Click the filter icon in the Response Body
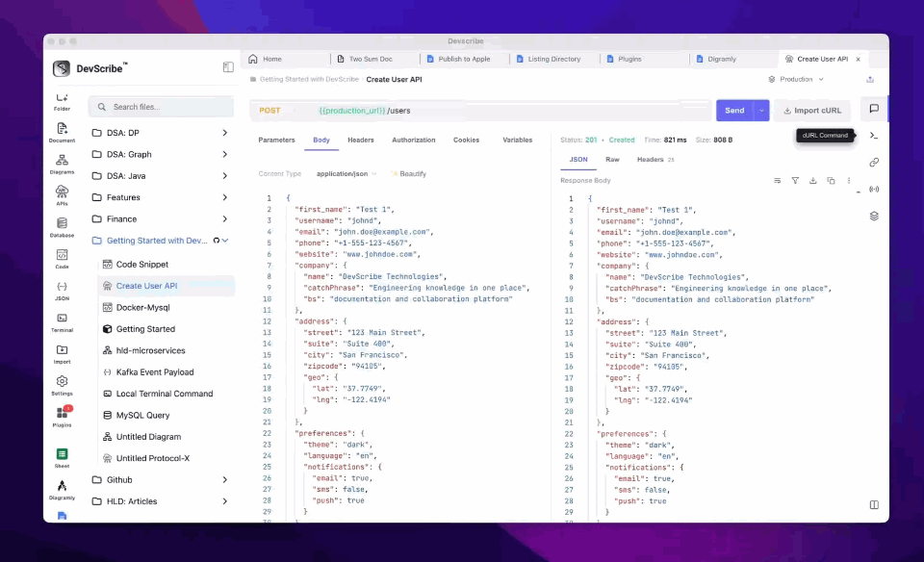924x562 pixels. click(795, 181)
